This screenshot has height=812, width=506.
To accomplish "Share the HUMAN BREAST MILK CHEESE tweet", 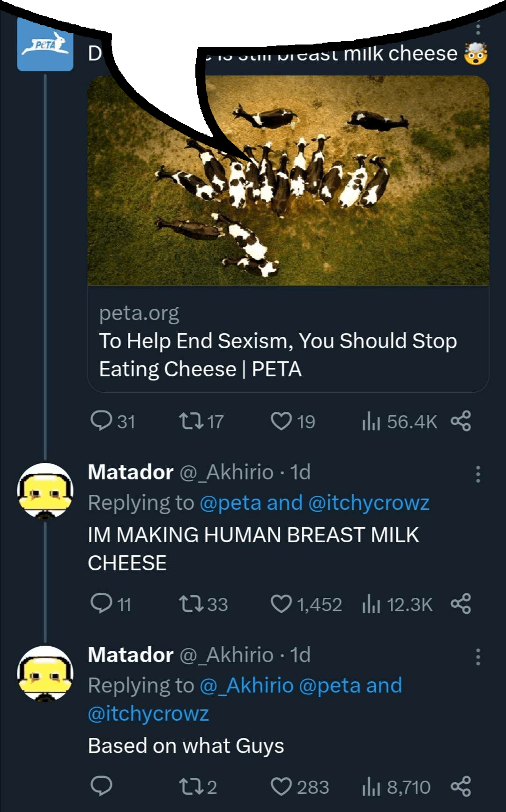I will coord(461,603).
